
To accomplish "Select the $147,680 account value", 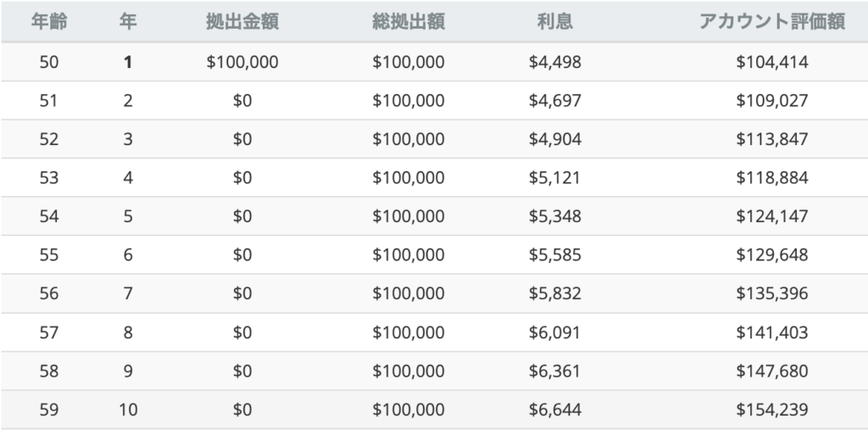I will pos(771,371).
